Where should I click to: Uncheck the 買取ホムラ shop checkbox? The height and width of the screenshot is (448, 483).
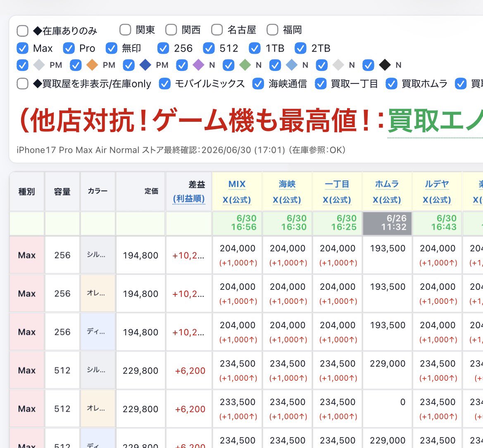391,84
